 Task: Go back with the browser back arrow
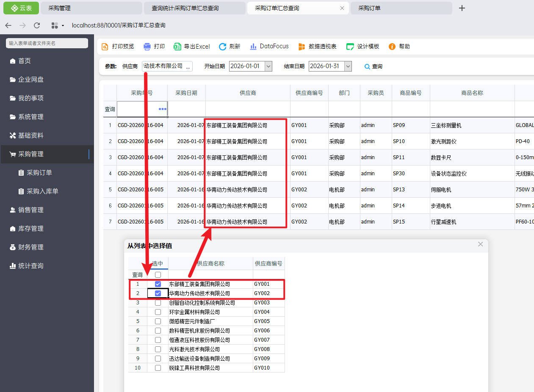click(x=8, y=25)
